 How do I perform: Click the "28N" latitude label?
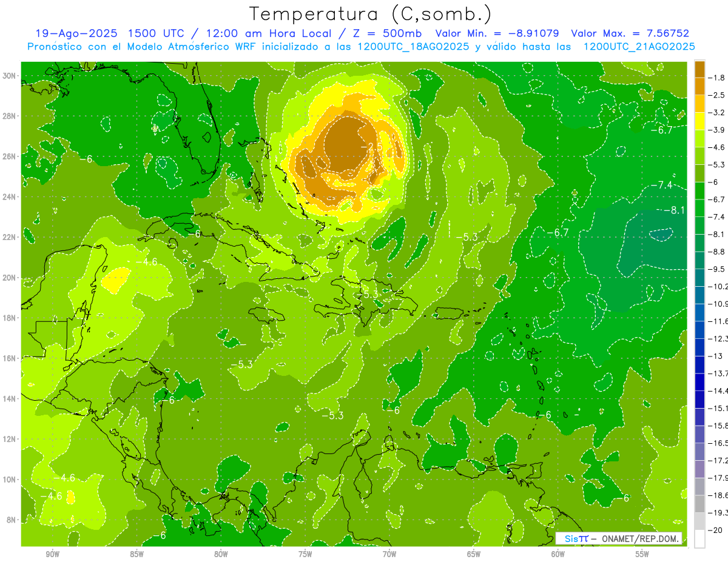click(x=10, y=116)
